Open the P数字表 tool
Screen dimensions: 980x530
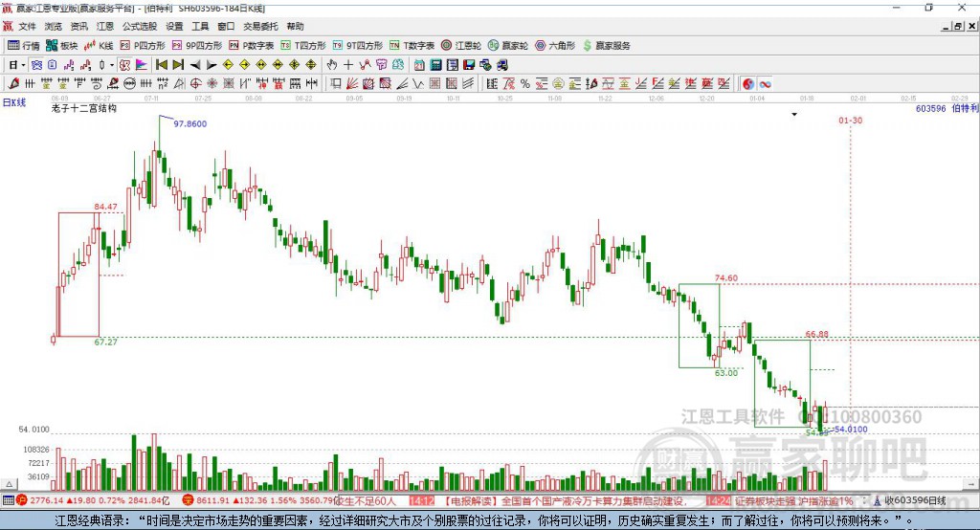pyautogui.click(x=252, y=46)
